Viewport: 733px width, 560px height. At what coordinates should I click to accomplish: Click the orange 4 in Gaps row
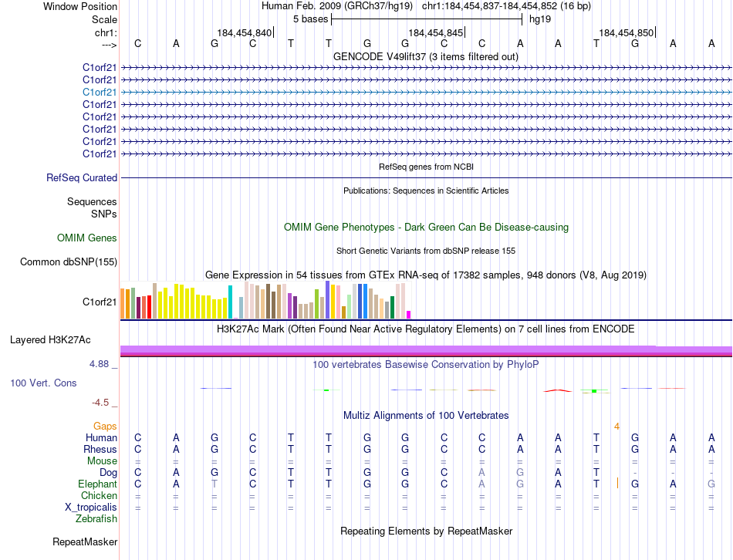pos(616,426)
